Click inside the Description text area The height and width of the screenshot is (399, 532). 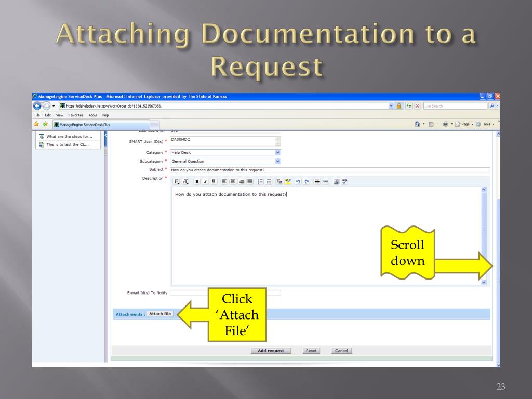pyautogui.click(x=326, y=236)
